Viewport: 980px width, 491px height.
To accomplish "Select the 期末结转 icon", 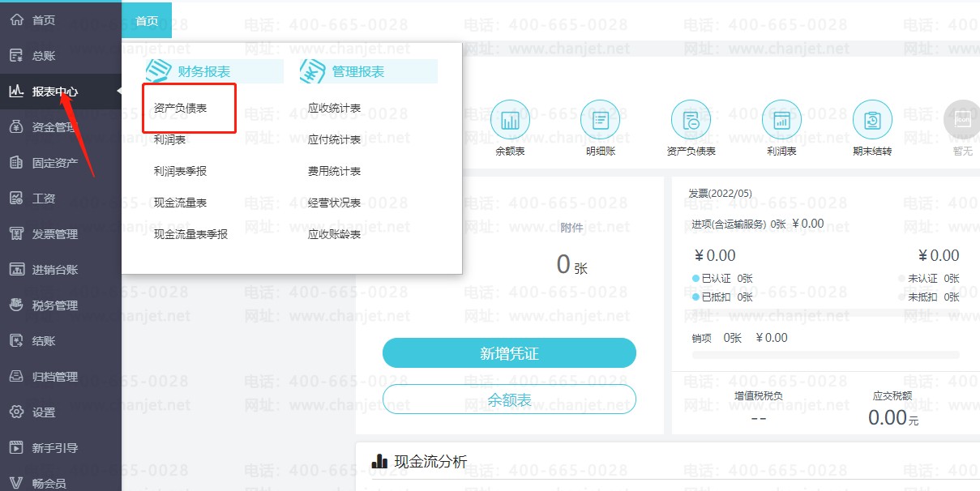I will tap(872, 118).
